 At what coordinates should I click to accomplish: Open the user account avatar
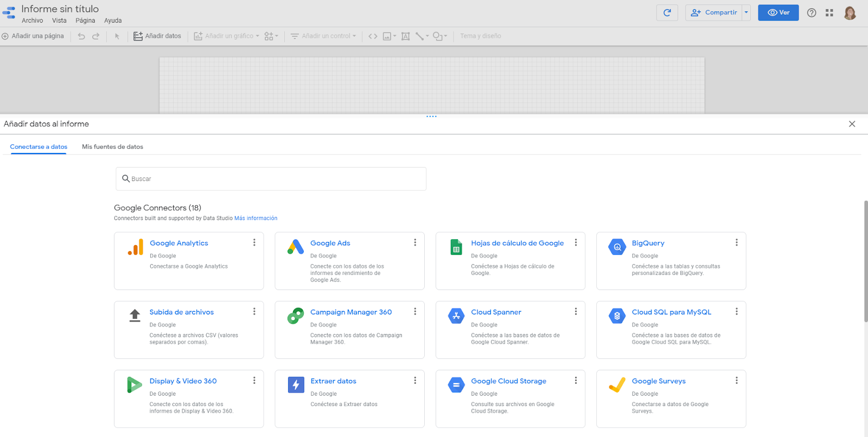pyautogui.click(x=850, y=13)
